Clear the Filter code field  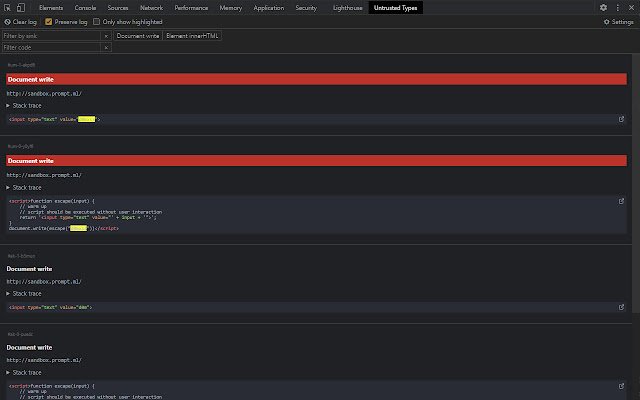coord(106,48)
